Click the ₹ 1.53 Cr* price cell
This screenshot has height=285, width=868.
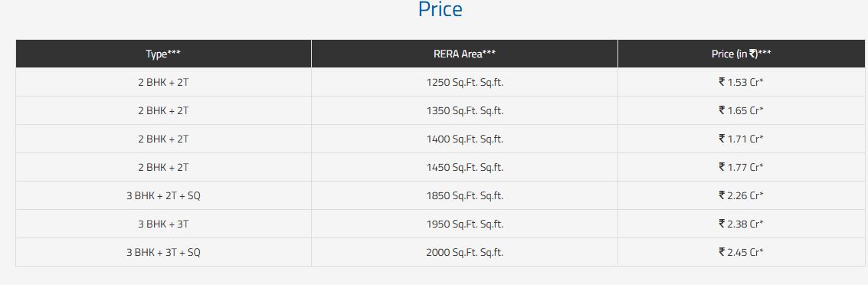[x=742, y=82]
